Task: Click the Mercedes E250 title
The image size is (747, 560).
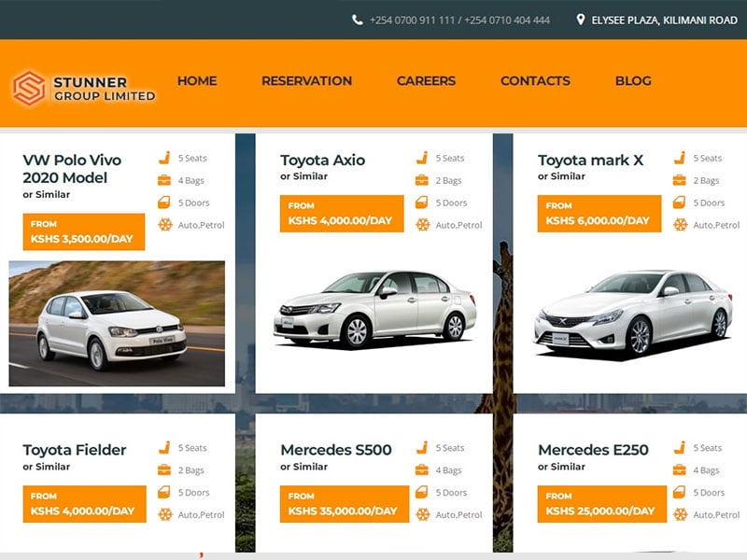Action: click(x=593, y=450)
